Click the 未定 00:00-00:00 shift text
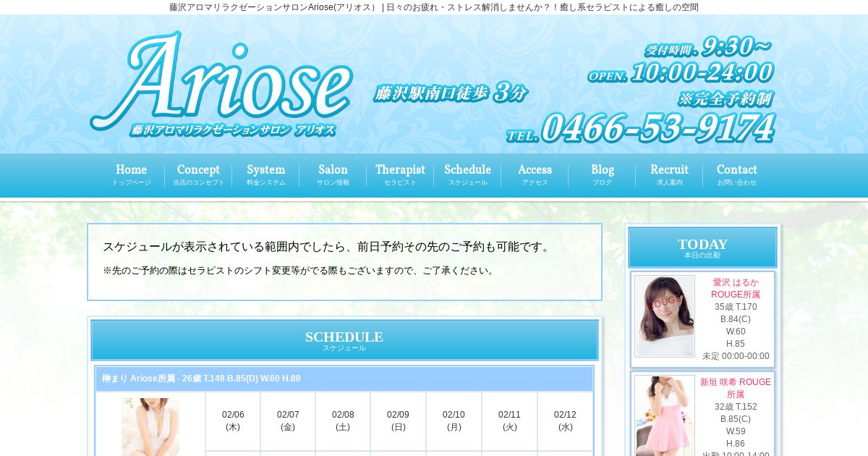The height and width of the screenshot is (456, 868). [736, 356]
